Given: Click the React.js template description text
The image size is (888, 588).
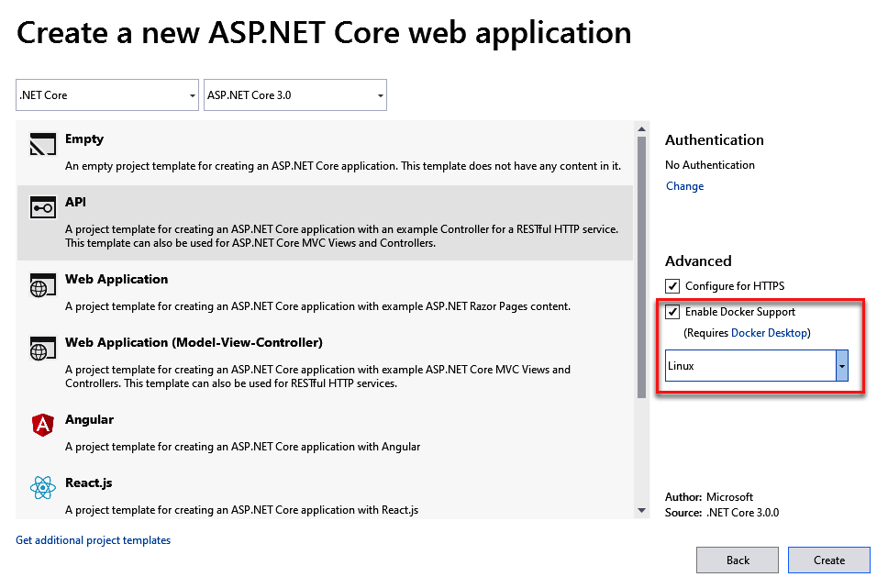Looking at the screenshot, I should pos(242,510).
